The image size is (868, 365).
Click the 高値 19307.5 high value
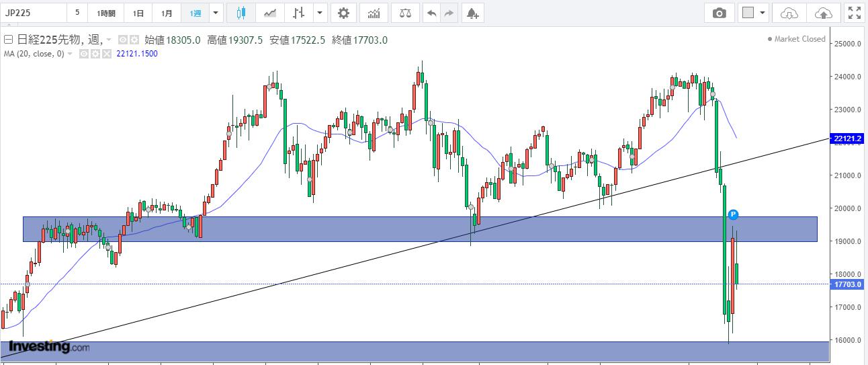pos(235,40)
